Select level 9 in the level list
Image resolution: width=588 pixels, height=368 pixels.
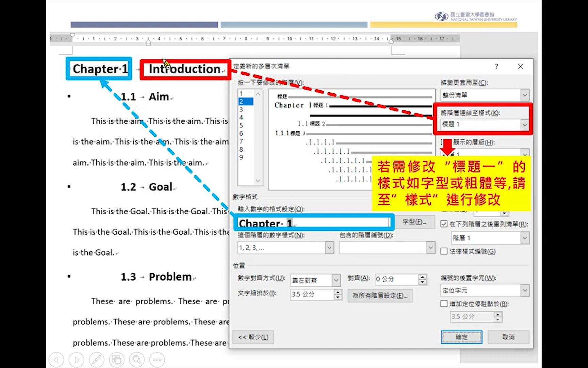pos(246,157)
